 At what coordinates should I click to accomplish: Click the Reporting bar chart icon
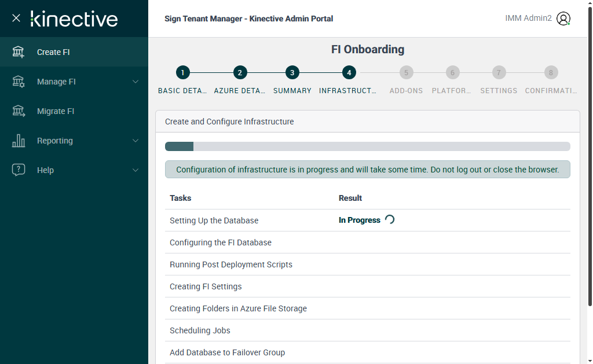(18, 141)
